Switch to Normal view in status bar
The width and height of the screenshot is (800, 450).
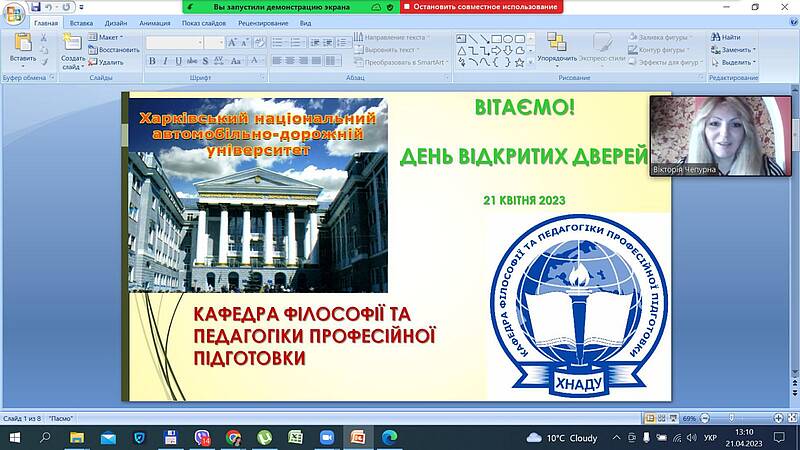pyautogui.click(x=650, y=418)
